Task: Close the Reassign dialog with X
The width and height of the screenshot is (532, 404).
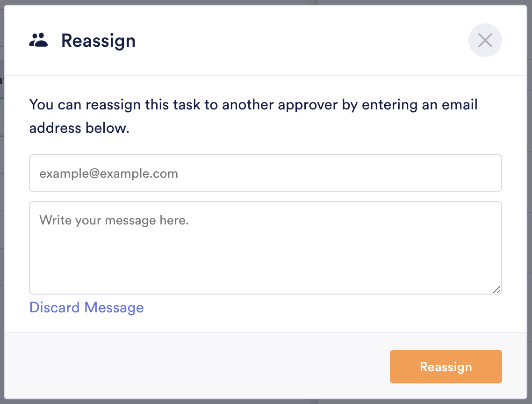Action: 485,41
